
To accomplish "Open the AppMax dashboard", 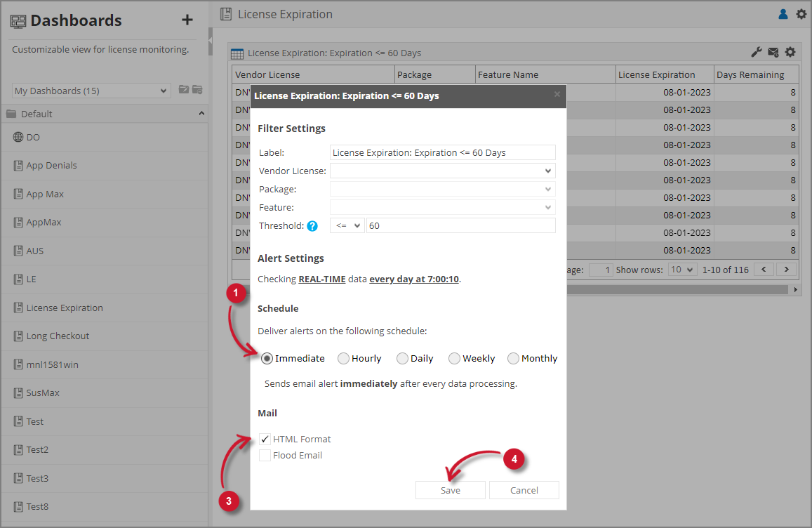I will pos(105,223).
